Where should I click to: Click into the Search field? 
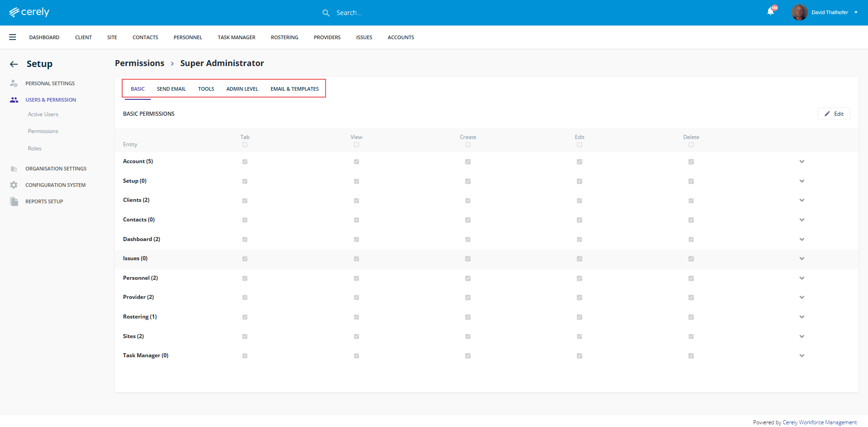(387, 13)
